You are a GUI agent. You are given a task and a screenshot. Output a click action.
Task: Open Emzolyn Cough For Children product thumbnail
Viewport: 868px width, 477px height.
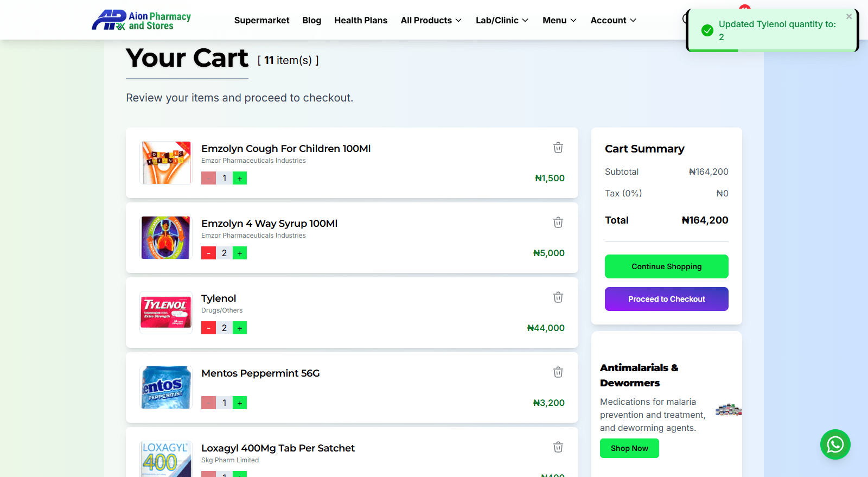click(x=166, y=163)
